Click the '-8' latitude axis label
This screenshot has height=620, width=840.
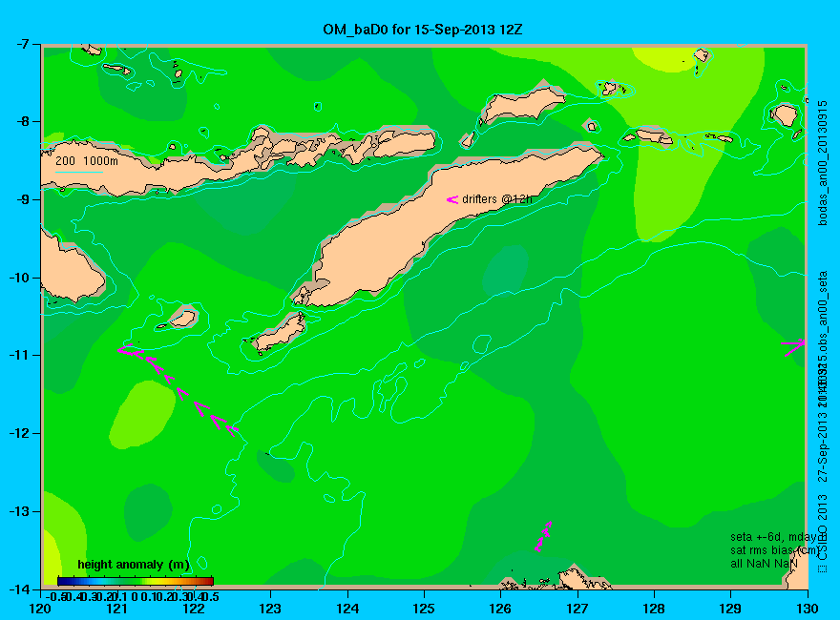[x=23, y=121]
